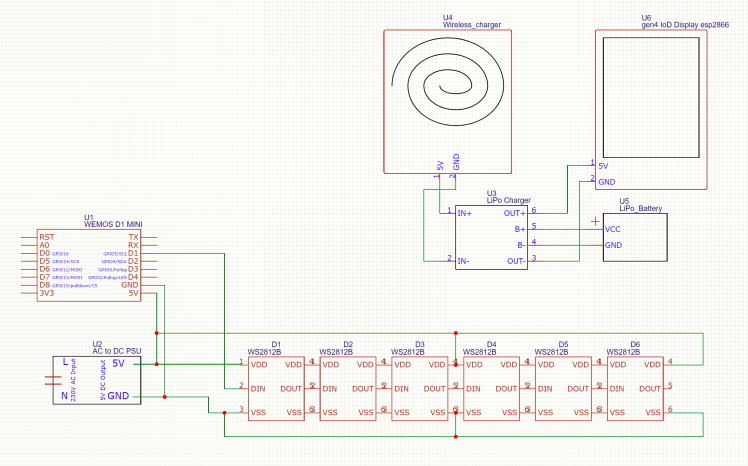Click the D1 pin on WEMOS D1 MINI
Image resolution: width=748 pixels, height=466 pixels.
click(133, 253)
